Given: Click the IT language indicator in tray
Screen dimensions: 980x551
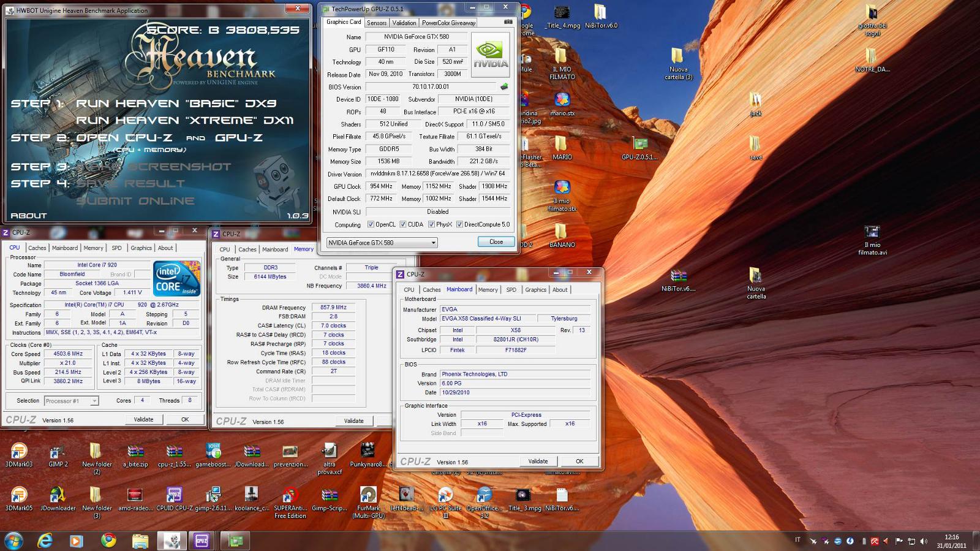Looking at the screenshot, I should click(x=797, y=540).
